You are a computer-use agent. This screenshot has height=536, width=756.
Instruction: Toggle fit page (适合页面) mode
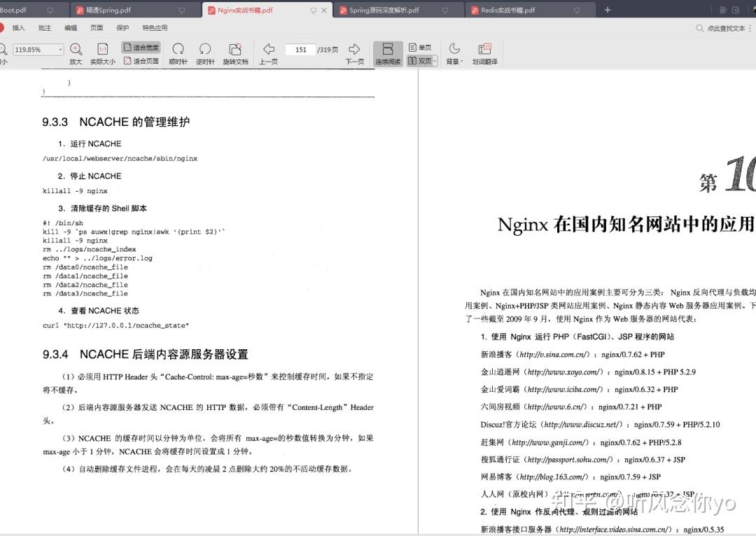click(x=141, y=61)
